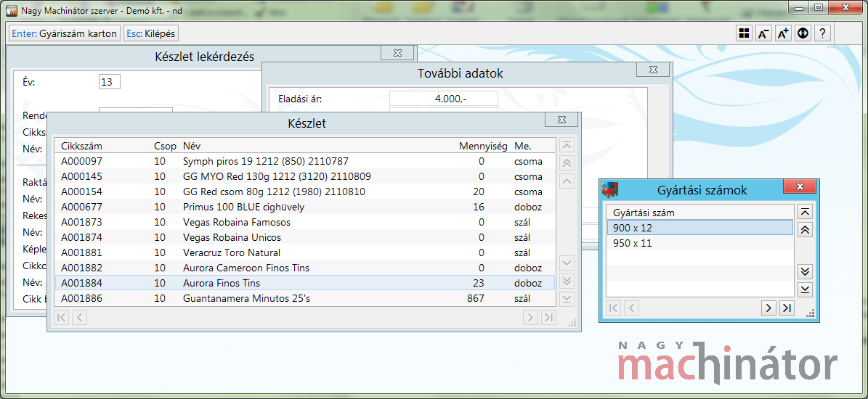Select row A000145 GG MYO Red 130g
The image size is (868, 399).
305,176
